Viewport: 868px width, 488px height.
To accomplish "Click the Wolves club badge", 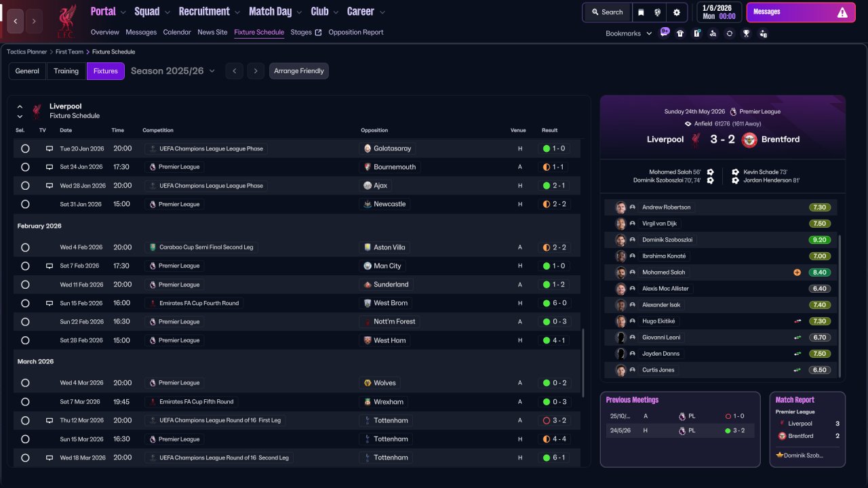I will pos(368,383).
